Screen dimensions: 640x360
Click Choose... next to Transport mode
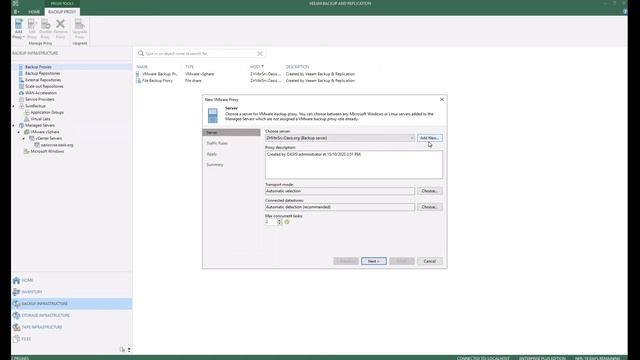click(x=429, y=191)
